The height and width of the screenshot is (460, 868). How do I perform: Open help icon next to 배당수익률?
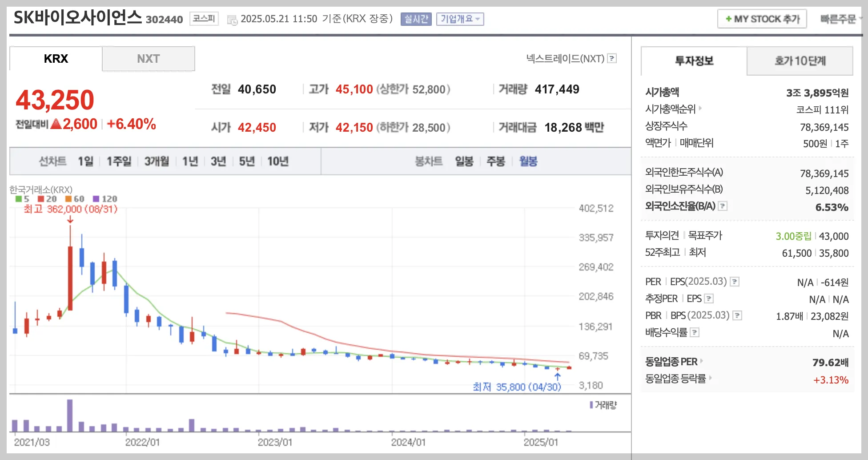[695, 332]
